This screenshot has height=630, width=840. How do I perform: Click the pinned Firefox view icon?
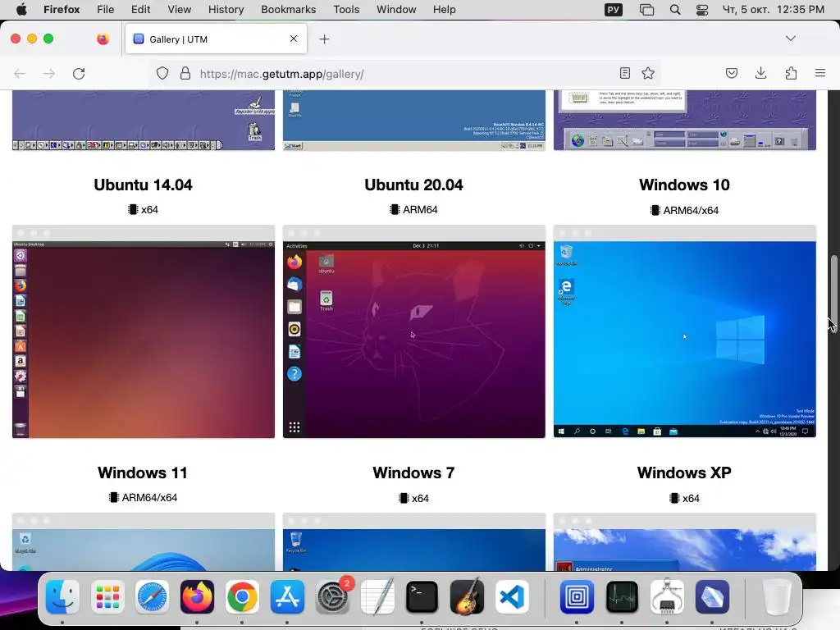(x=103, y=39)
